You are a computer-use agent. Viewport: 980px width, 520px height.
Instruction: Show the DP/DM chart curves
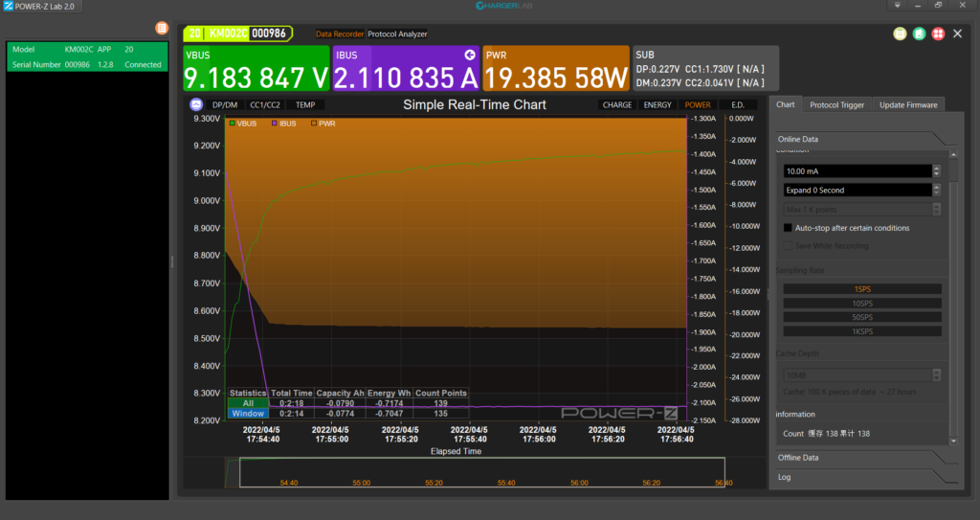click(x=225, y=105)
